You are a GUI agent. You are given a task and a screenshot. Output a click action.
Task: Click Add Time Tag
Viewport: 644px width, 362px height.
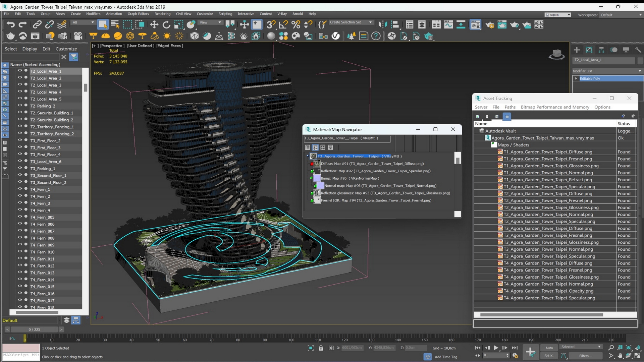(x=446, y=357)
